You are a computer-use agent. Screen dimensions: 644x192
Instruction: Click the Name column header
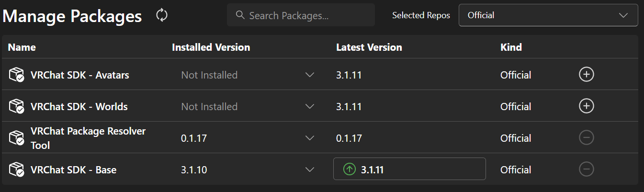click(x=22, y=47)
